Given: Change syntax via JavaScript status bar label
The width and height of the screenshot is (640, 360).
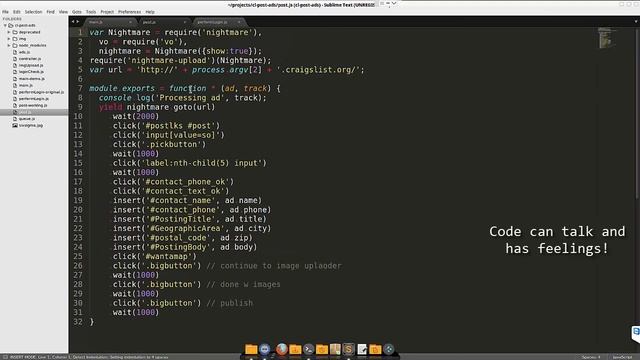Looking at the screenshot, I should (x=622, y=357).
